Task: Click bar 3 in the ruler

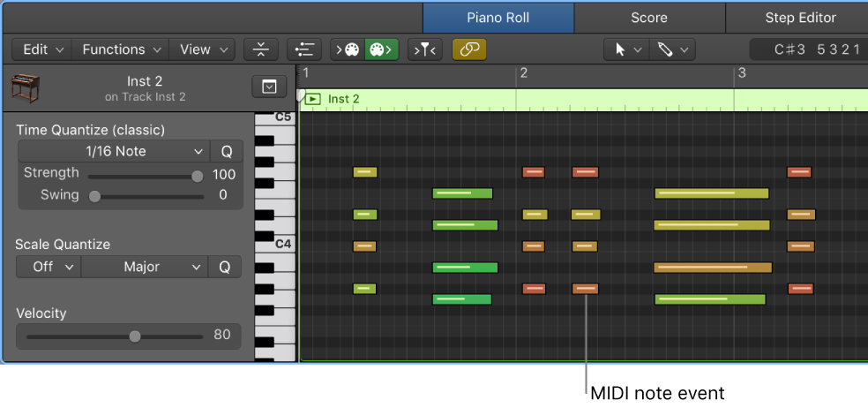Action: [742, 73]
